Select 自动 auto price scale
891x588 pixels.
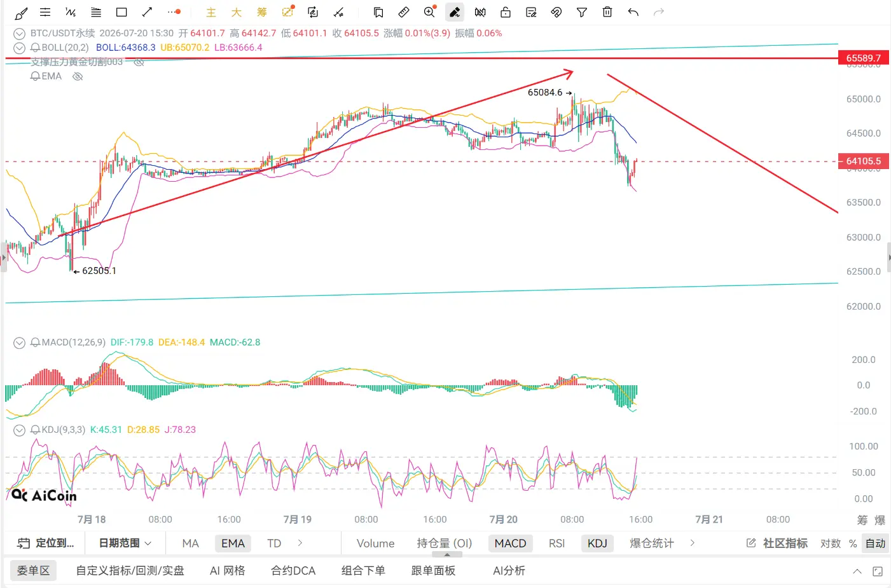pos(876,544)
